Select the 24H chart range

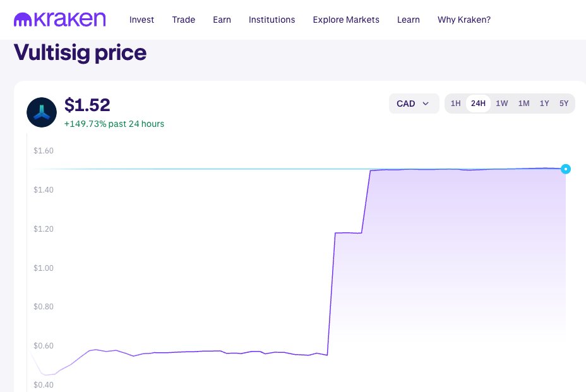[x=478, y=104]
